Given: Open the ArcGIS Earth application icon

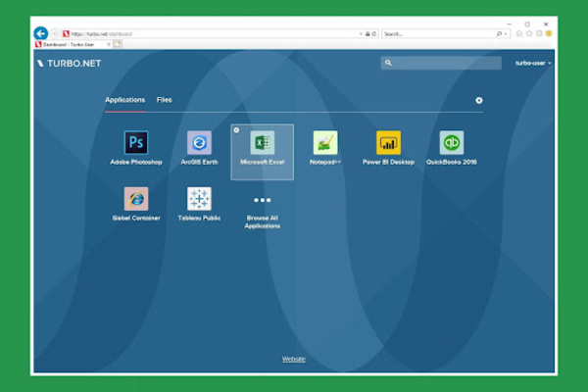Looking at the screenshot, I should pos(199,142).
